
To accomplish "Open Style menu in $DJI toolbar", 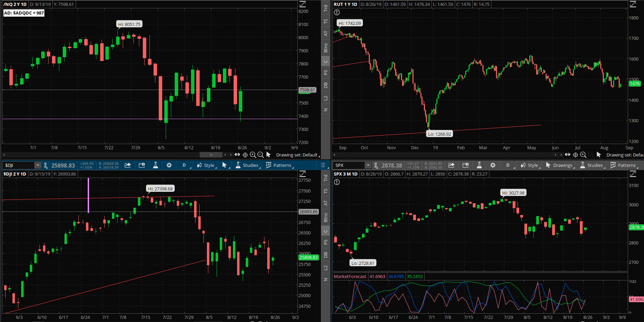I will (x=206, y=165).
